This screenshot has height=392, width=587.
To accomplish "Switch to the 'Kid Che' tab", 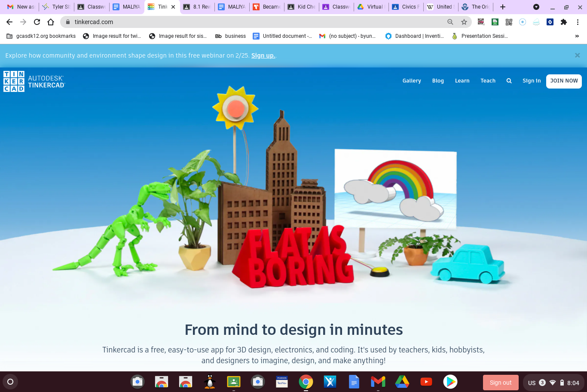I will (302, 7).
